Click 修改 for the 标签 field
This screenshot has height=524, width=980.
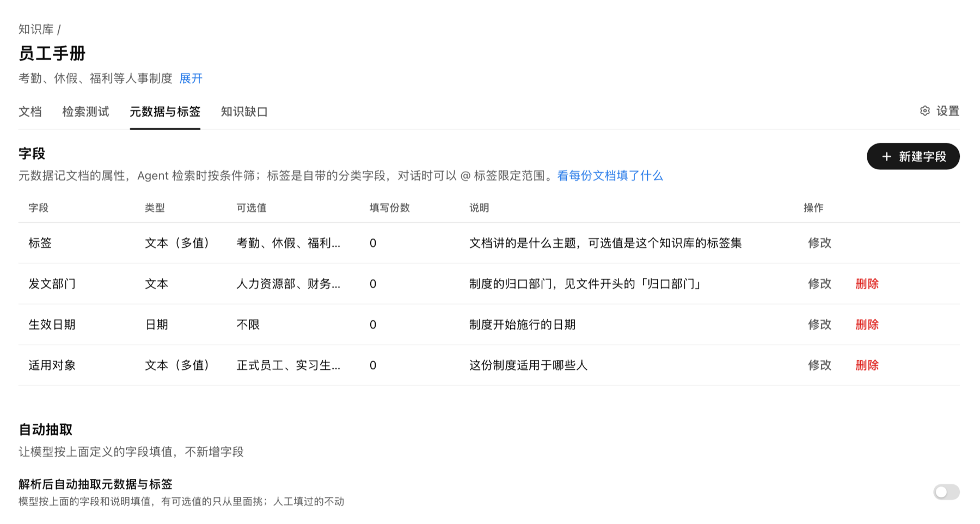click(819, 243)
